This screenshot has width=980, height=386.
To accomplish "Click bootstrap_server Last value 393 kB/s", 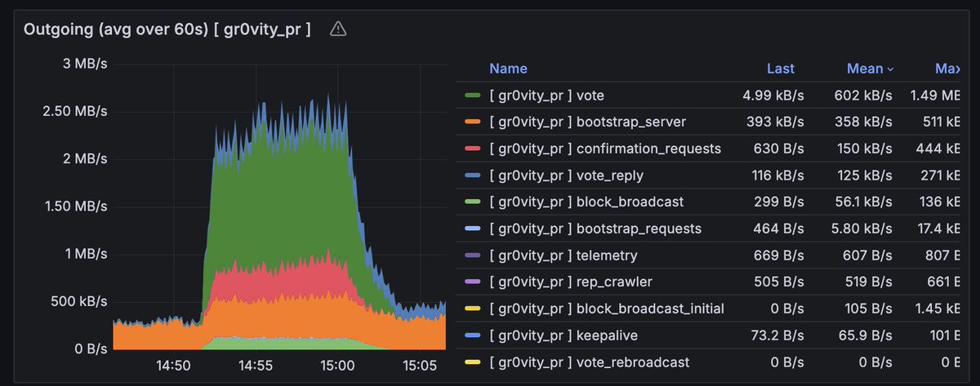I will click(776, 122).
